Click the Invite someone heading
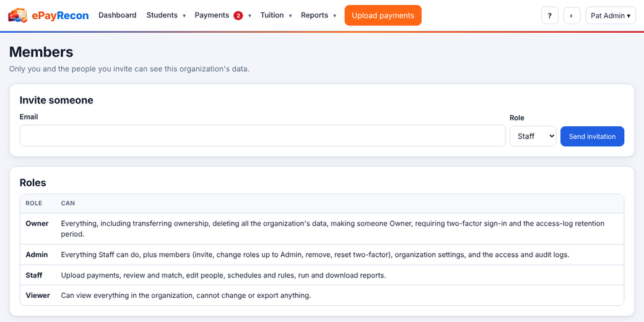Image resolution: width=644 pixels, height=322 pixels. pyautogui.click(x=56, y=100)
